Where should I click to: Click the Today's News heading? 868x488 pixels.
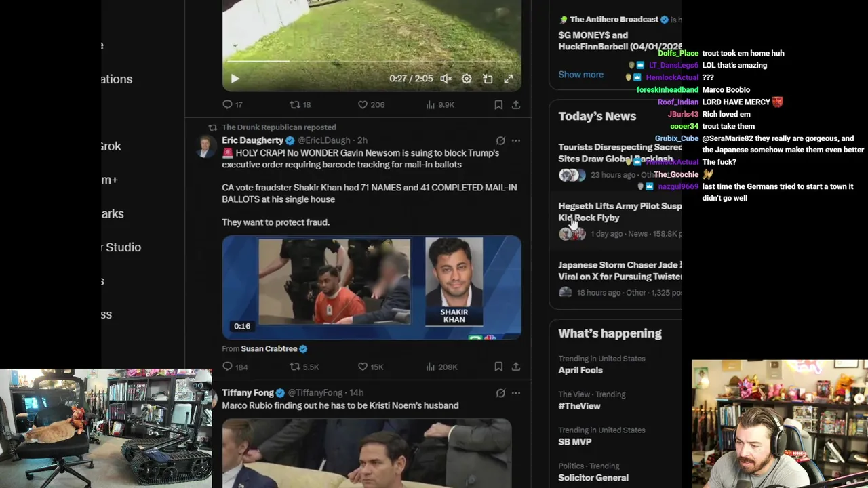(x=597, y=116)
